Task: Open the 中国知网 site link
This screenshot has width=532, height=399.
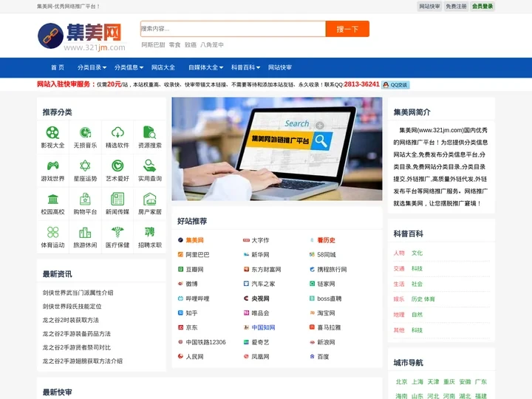Action: tap(263, 327)
